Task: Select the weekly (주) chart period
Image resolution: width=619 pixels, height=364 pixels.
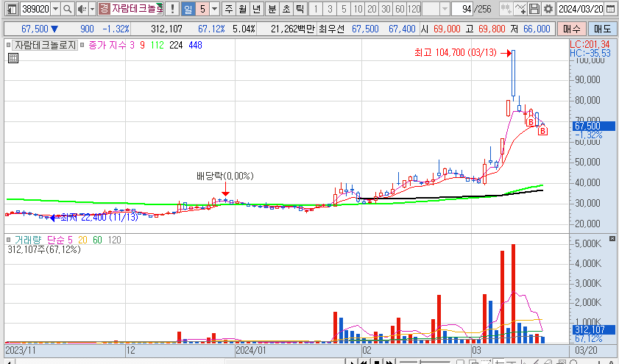Action: click(229, 9)
